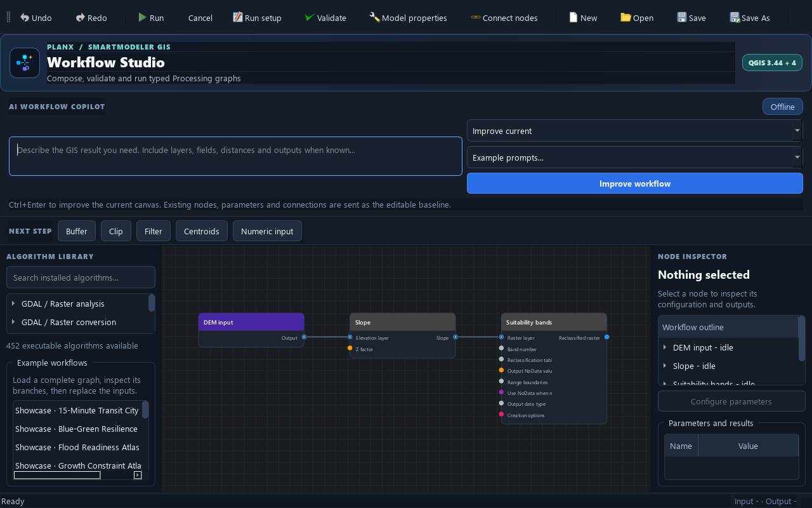The height and width of the screenshot is (508, 812).
Task: Click the Workflow Studio logo icon
Action: pyautogui.click(x=25, y=63)
